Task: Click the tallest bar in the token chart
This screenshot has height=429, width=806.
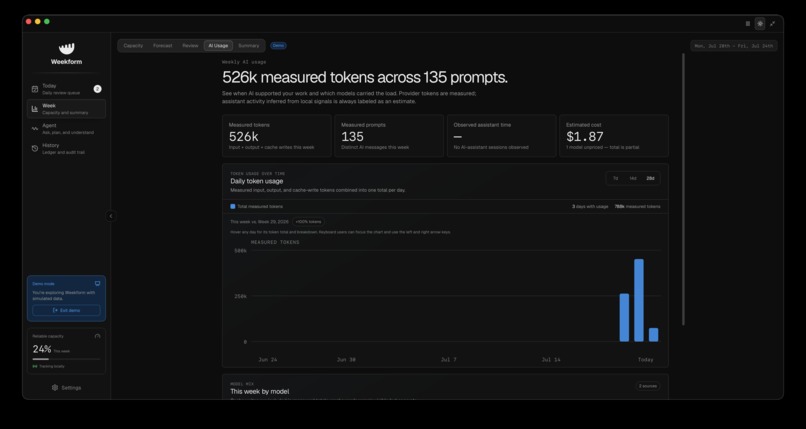Action: pos(638,300)
